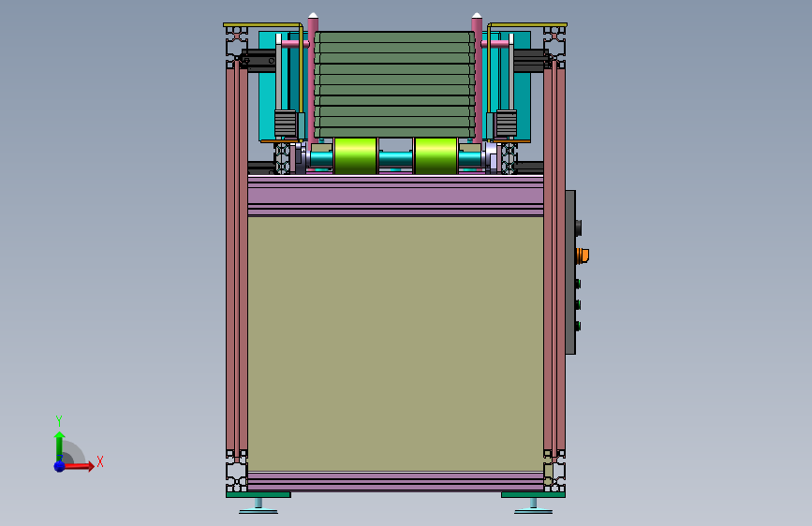
Task: Select the stack of dark green trays
Action: pos(394,85)
